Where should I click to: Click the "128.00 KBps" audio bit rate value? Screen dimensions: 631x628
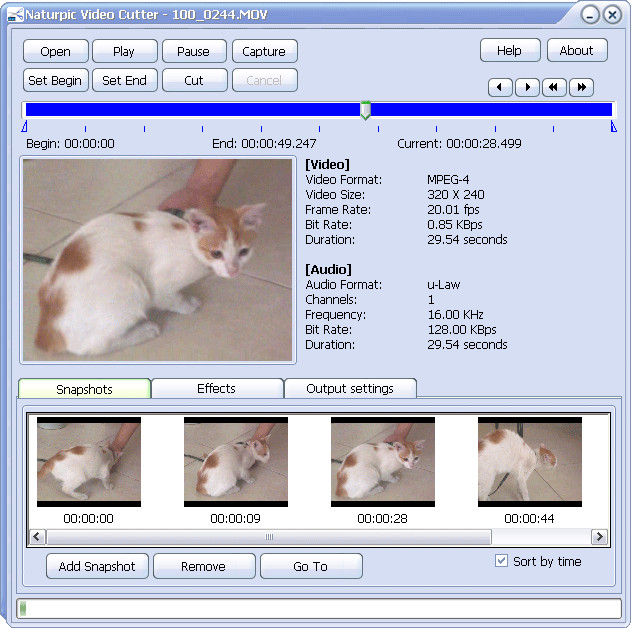pos(462,329)
